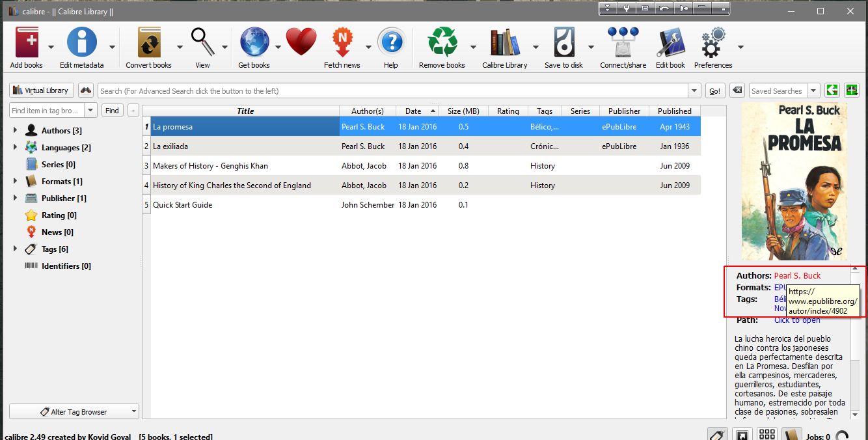Click green arrow copy saved search icon
Viewport: 868px width, 440px height.
[832, 90]
